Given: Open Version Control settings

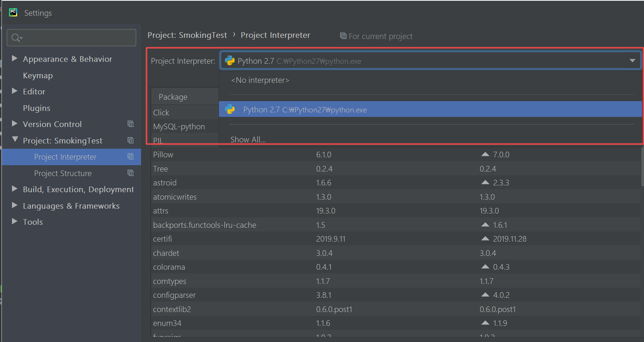Looking at the screenshot, I should (x=52, y=124).
